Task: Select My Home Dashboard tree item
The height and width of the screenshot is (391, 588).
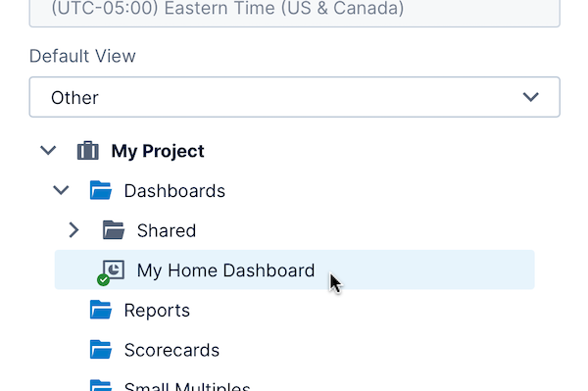Action: pyautogui.click(x=294, y=269)
